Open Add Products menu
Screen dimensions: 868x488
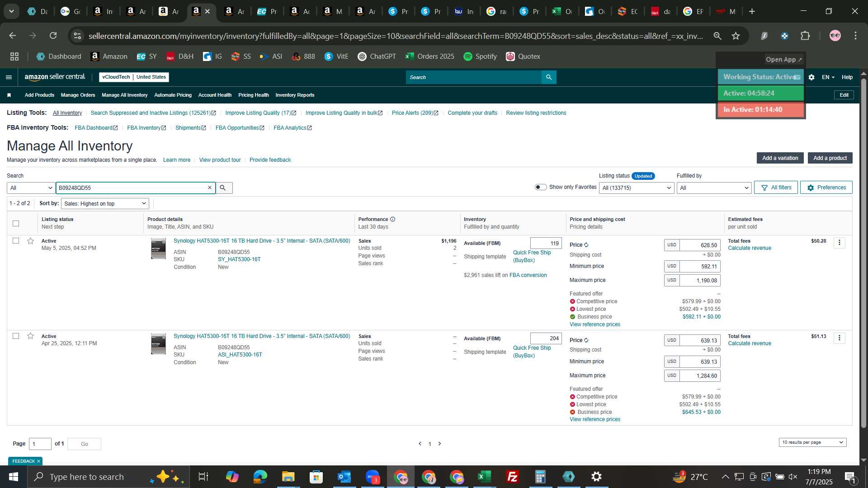(x=39, y=95)
